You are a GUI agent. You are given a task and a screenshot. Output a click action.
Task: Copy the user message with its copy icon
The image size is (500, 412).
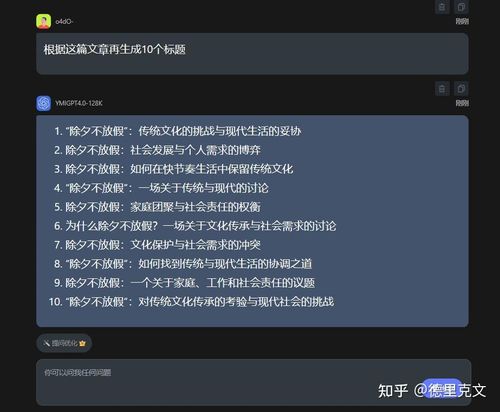tap(461, 7)
